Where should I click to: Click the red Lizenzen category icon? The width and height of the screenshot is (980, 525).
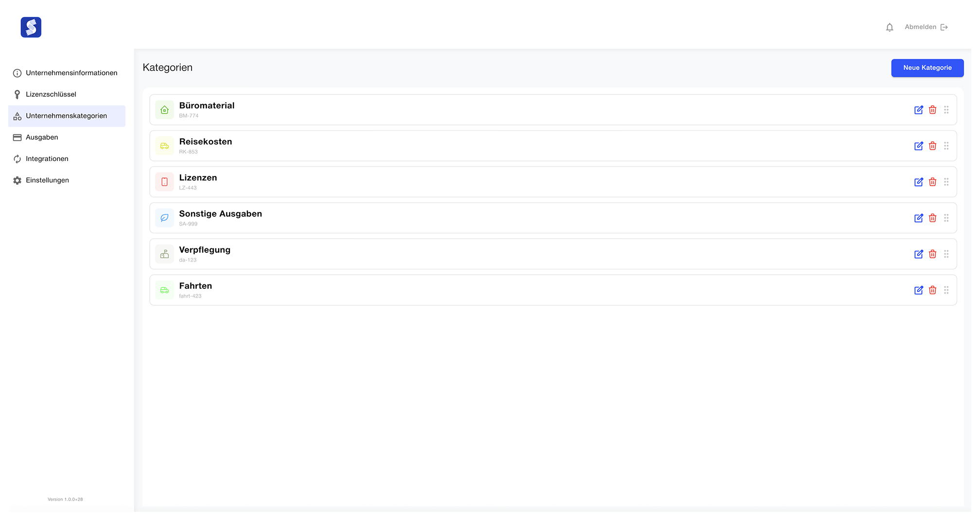pyautogui.click(x=164, y=182)
